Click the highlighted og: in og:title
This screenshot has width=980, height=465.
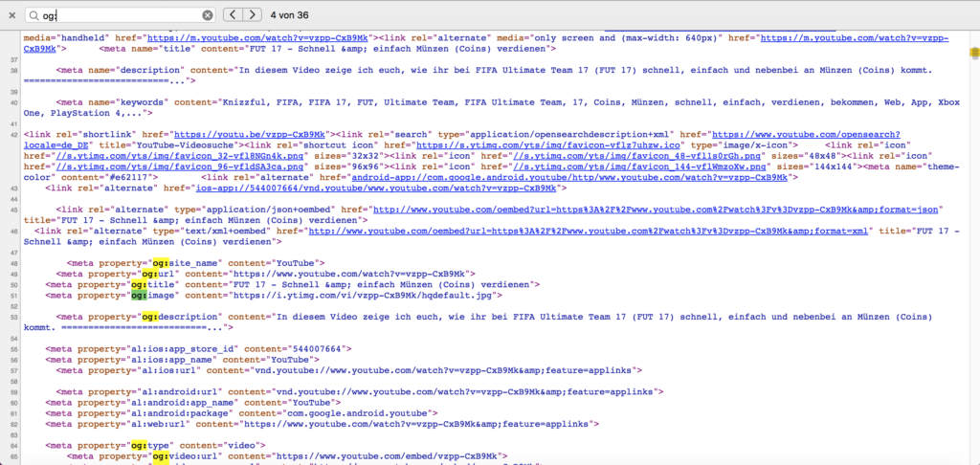(140, 284)
